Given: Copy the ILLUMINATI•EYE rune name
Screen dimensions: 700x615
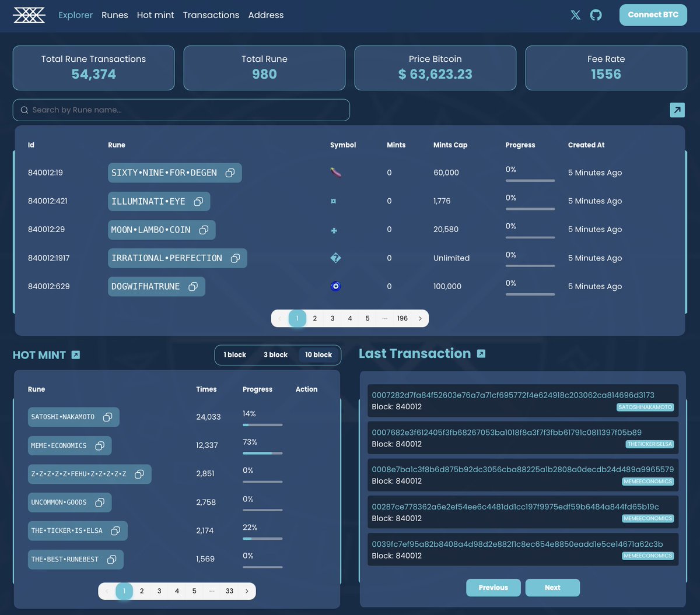Looking at the screenshot, I should point(198,201).
